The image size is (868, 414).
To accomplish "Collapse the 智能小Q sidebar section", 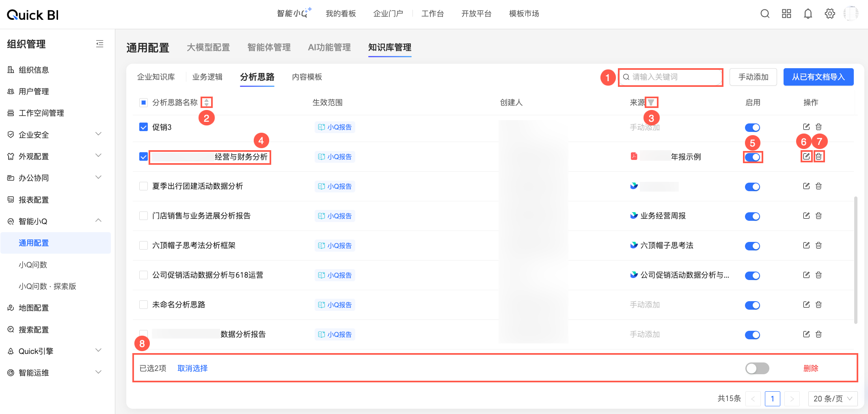I will click(x=98, y=221).
